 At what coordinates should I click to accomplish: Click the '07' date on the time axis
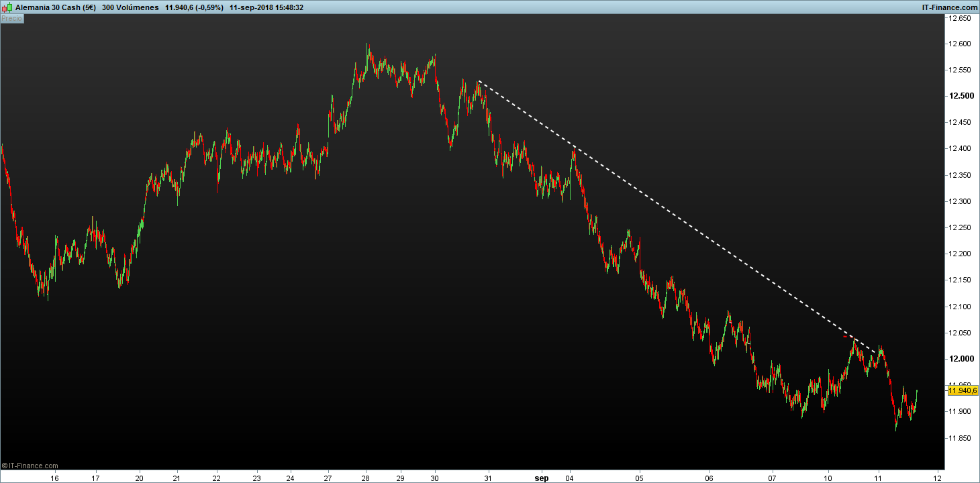point(773,478)
